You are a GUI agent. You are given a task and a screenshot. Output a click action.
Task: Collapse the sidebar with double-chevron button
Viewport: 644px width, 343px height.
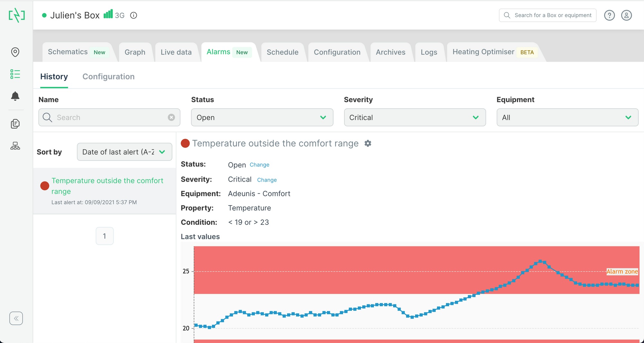16,318
